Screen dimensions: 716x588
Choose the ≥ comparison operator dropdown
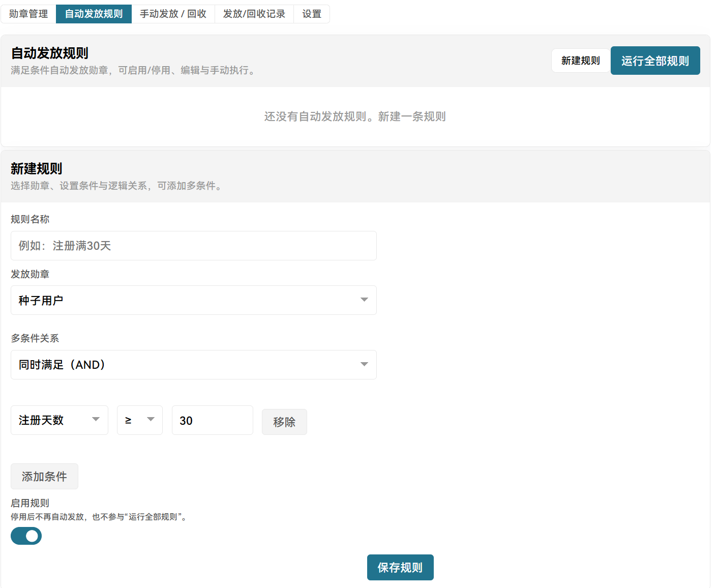140,420
